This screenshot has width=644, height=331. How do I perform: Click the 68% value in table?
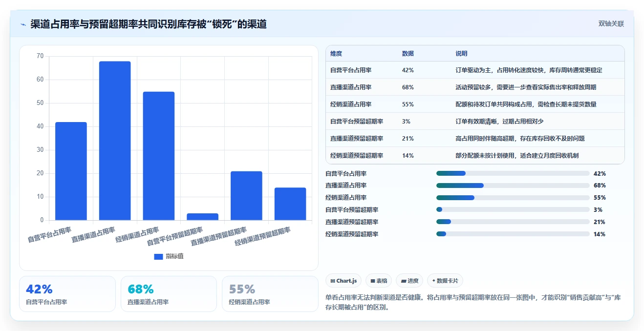[408, 87]
